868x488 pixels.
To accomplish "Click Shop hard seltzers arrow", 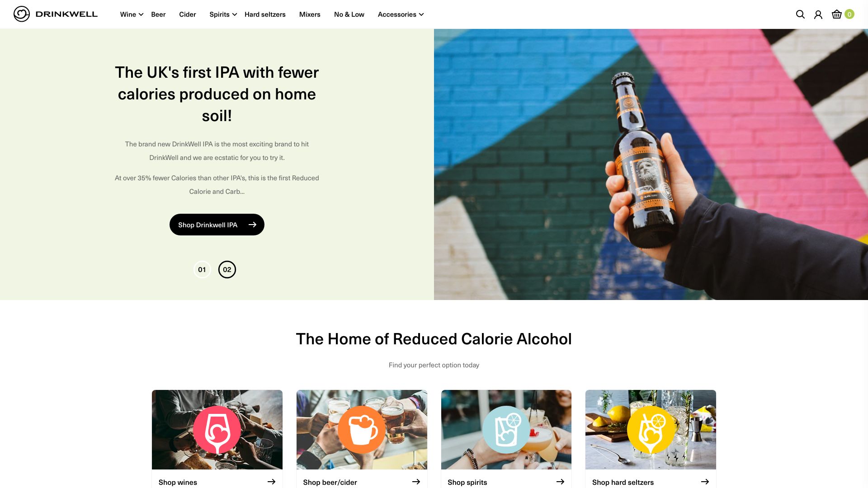I will coord(705,482).
